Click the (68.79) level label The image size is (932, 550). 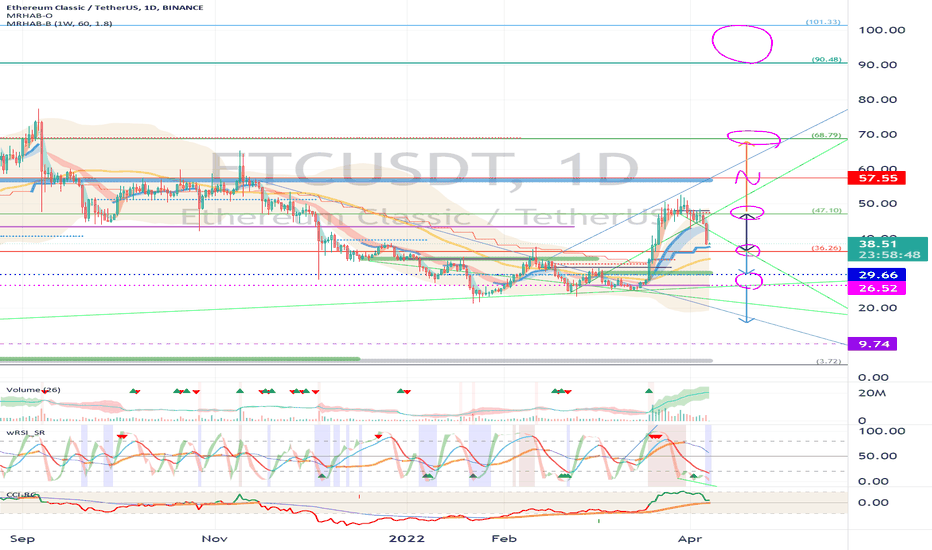pyautogui.click(x=826, y=136)
